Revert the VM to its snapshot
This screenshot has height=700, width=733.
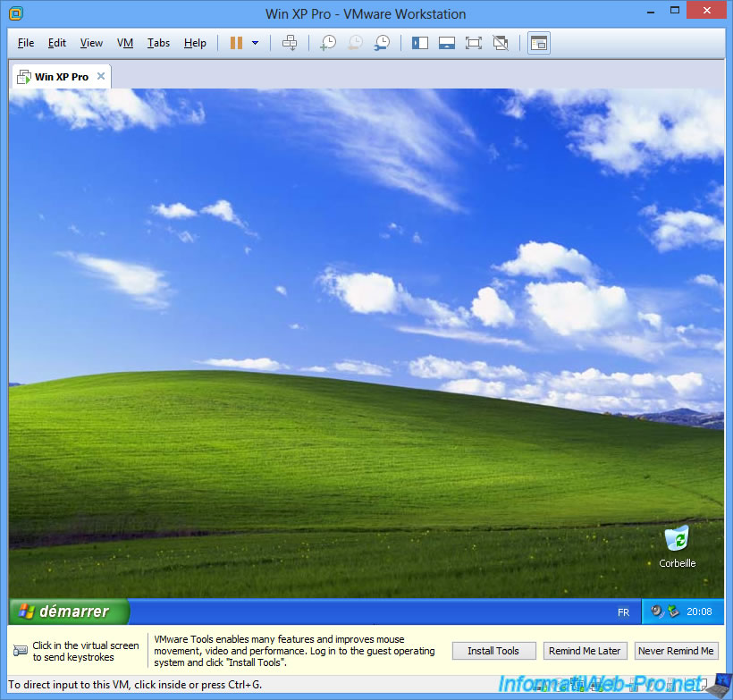pos(355,43)
